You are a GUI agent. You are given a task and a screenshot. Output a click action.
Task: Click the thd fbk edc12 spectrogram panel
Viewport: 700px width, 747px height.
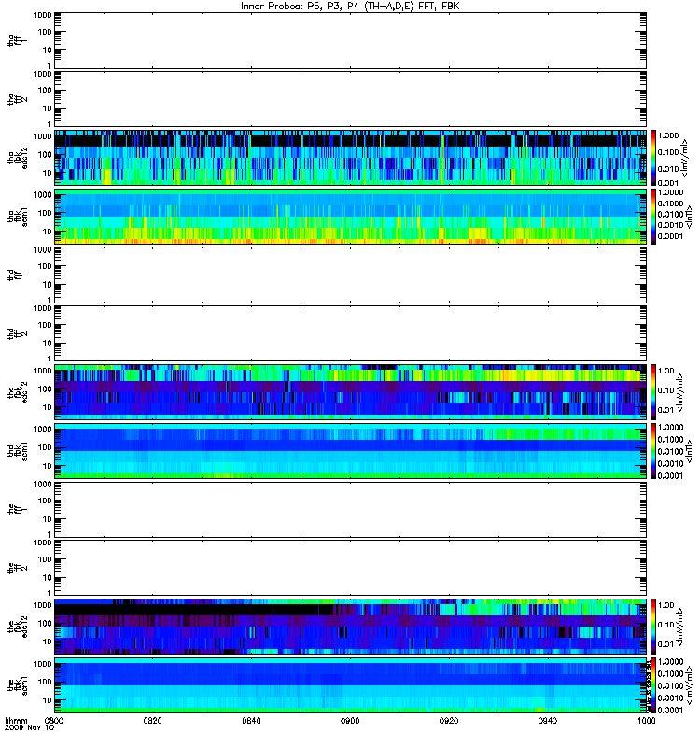tap(351, 392)
